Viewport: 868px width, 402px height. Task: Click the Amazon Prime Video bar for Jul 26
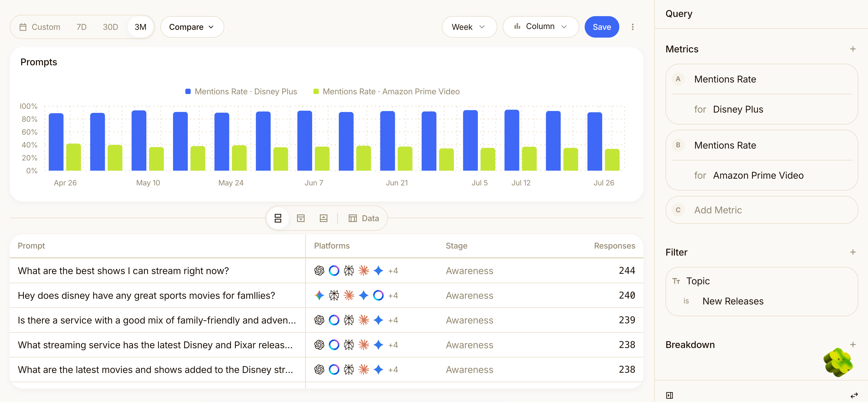[x=612, y=160]
